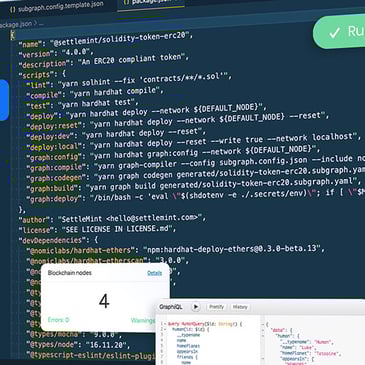Click the node count 4 on the card
The height and width of the screenshot is (365, 365).
(x=104, y=301)
